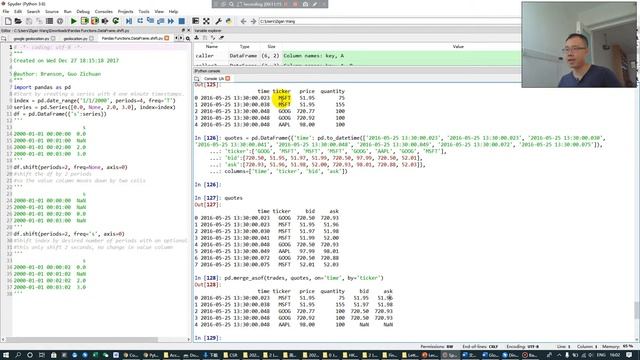
Task: Close the editor pane
Action: click(189, 30)
